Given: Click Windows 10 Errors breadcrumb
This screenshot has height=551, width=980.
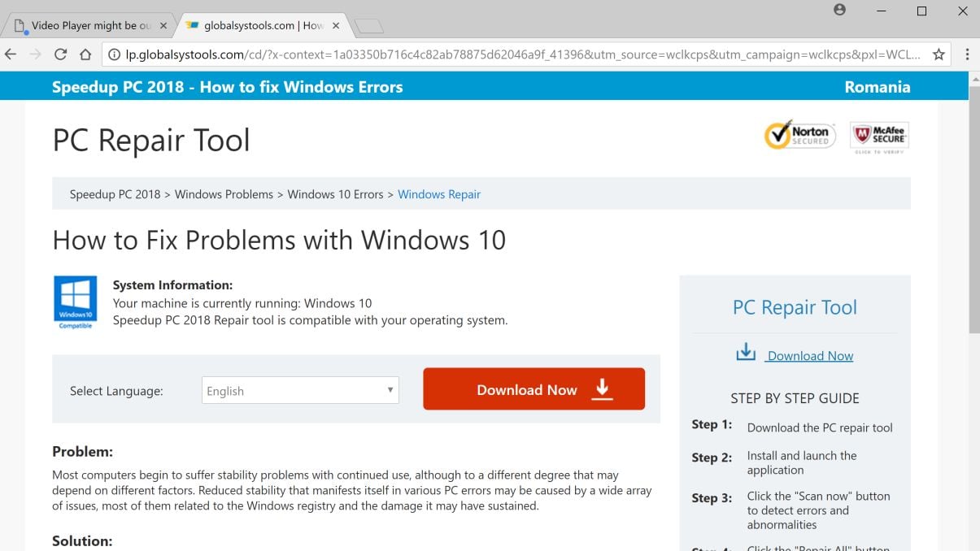Looking at the screenshot, I should click(335, 194).
